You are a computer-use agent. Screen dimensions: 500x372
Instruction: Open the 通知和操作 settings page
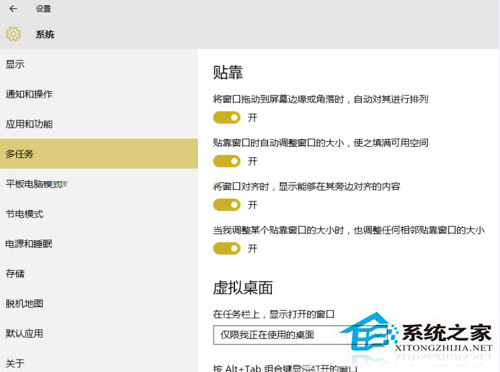(x=99, y=94)
